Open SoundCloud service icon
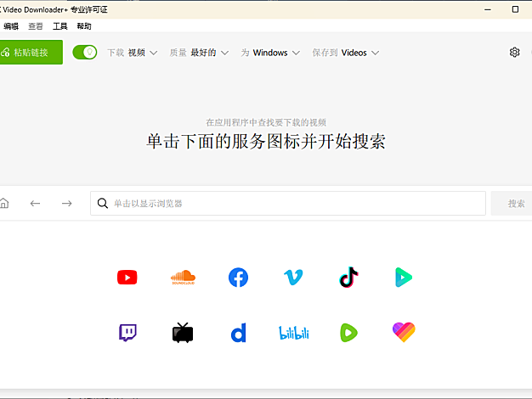 click(x=183, y=278)
